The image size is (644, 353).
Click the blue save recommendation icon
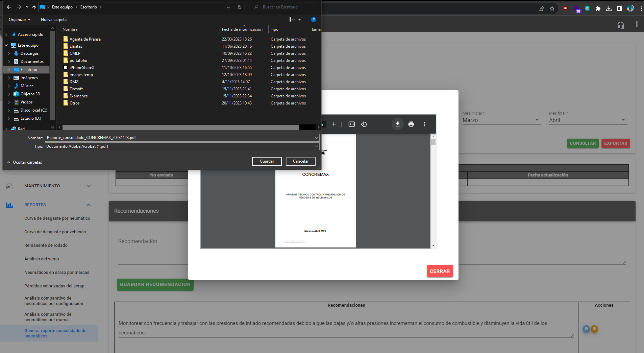point(586,329)
